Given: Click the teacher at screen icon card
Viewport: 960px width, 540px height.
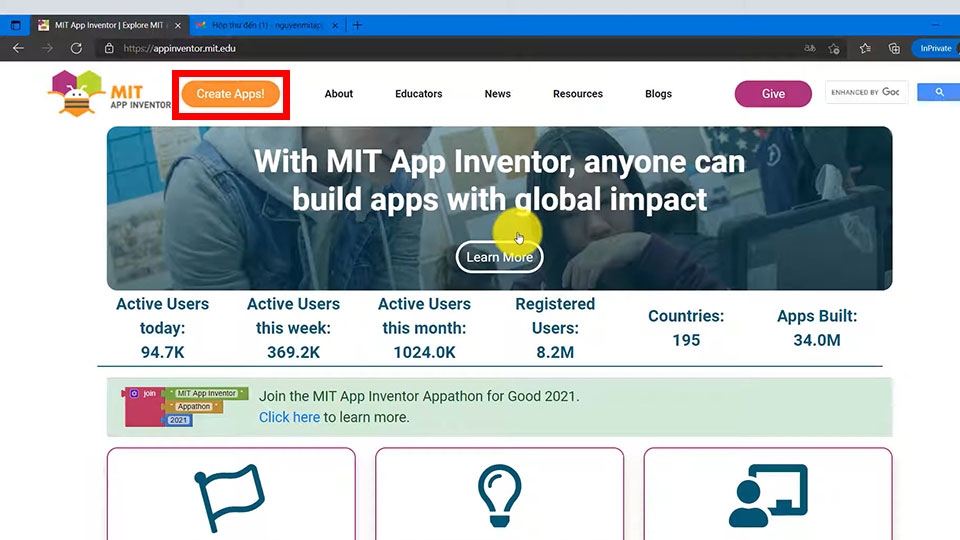Looking at the screenshot, I should click(768, 495).
